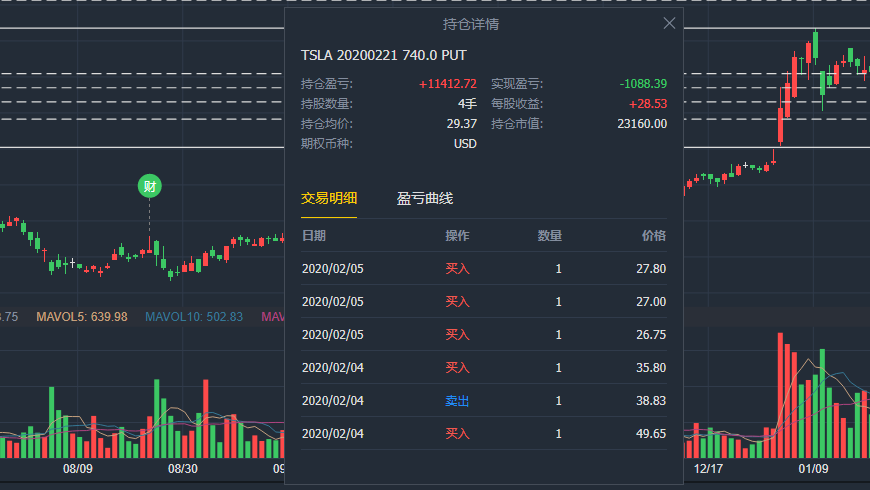
Task: Click 卖出 in the 38.83 row
Action: pos(457,401)
